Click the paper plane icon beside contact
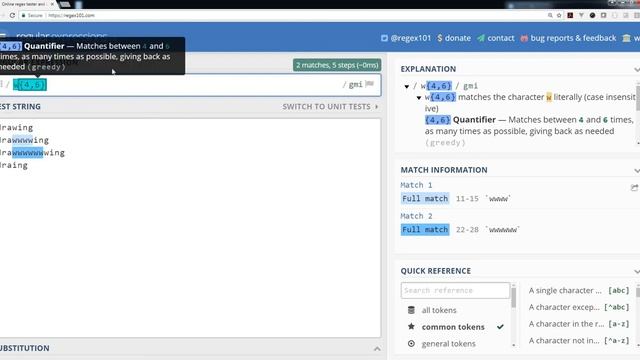This screenshot has height=360, width=640. (x=481, y=38)
